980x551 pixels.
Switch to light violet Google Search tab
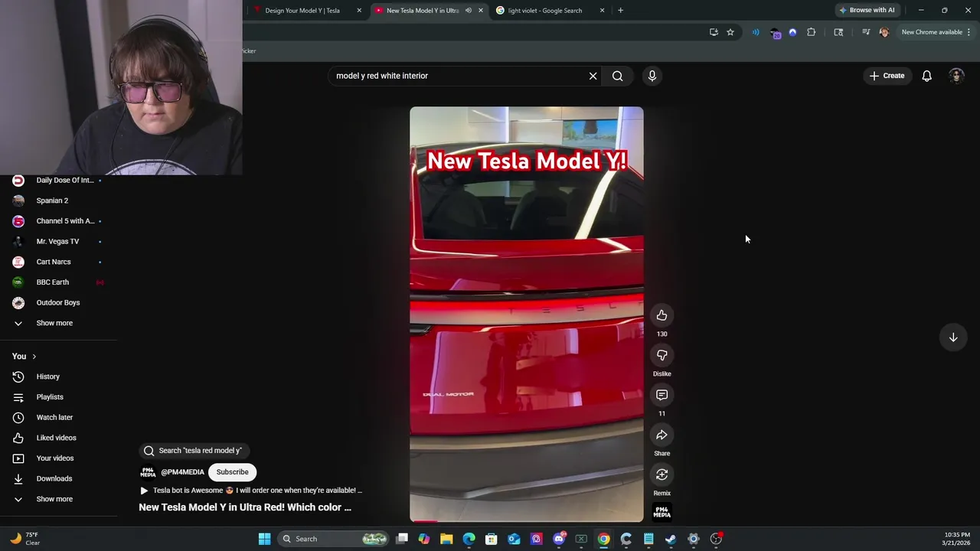pos(545,11)
